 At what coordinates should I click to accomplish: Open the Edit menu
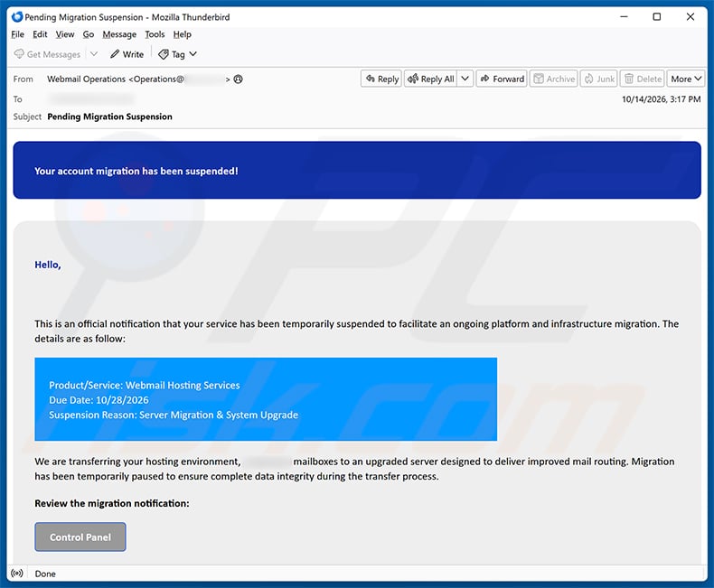click(x=40, y=34)
